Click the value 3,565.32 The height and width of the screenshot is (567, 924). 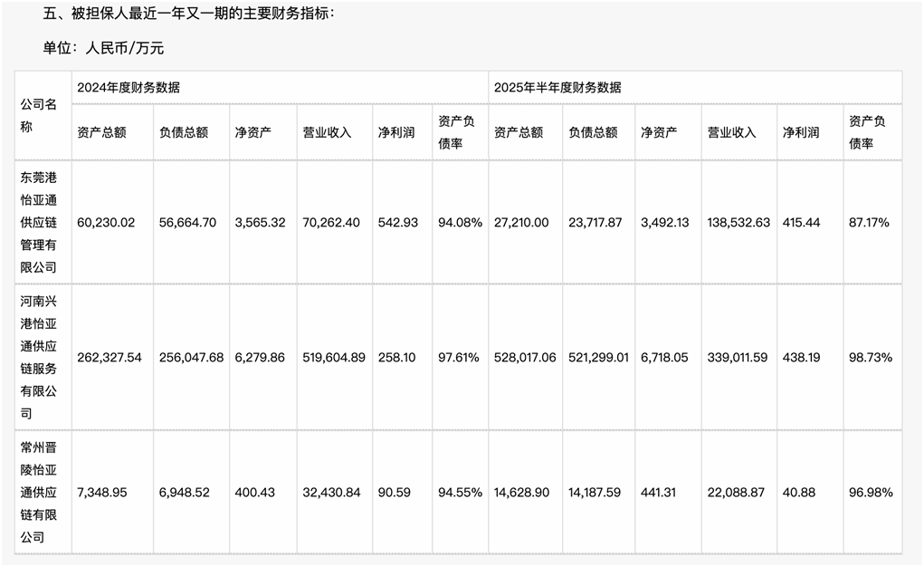(260, 223)
